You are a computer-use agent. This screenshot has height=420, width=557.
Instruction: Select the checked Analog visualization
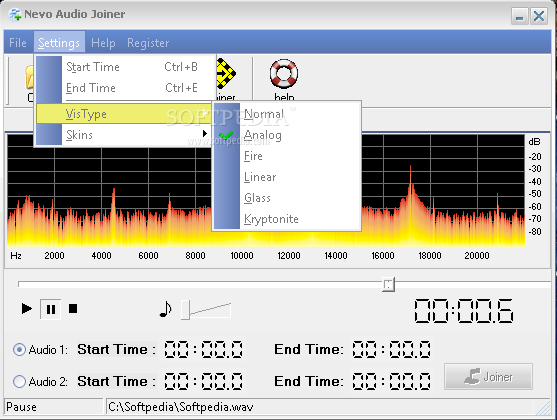pyautogui.click(x=287, y=135)
